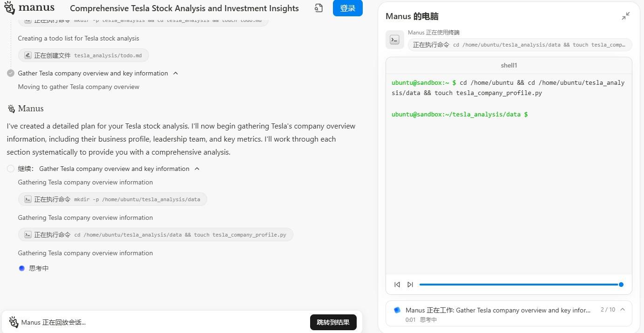The height and width of the screenshot is (333, 644).
Task: Expand the 2 / 10 task progress list
Action: 623,310
